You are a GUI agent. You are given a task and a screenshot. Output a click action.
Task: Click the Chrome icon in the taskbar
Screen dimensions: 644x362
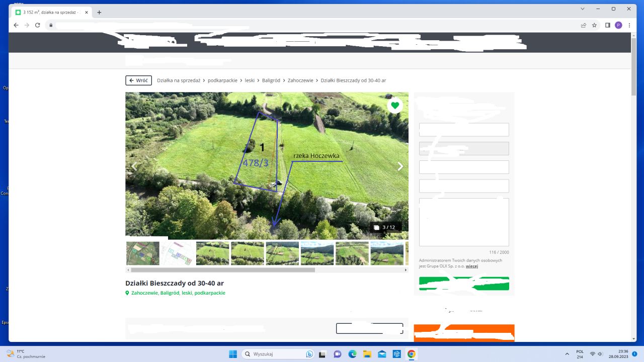pos(412,354)
